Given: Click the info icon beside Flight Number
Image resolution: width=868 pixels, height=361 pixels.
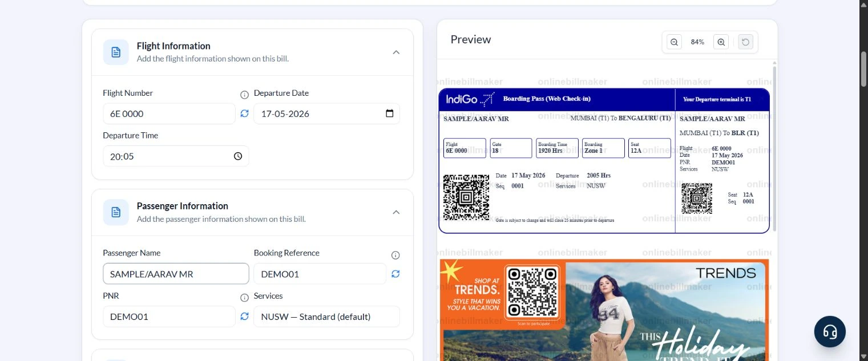Looking at the screenshot, I should [244, 95].
